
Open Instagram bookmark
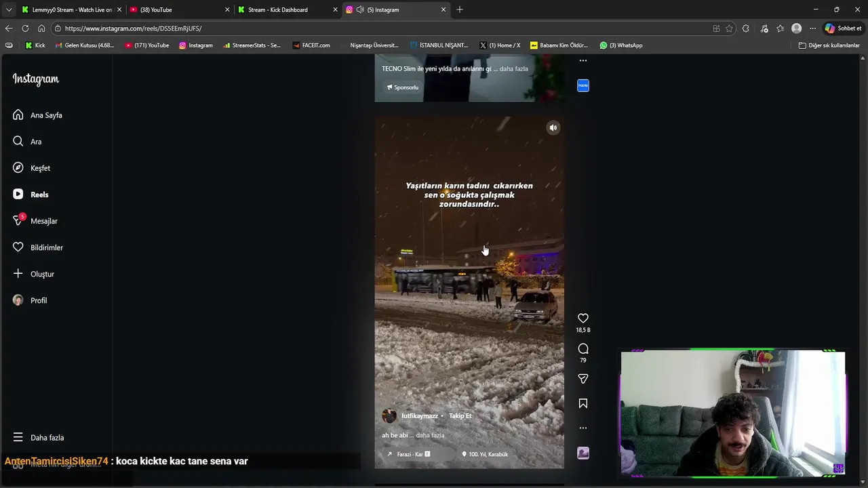(196, 45)
